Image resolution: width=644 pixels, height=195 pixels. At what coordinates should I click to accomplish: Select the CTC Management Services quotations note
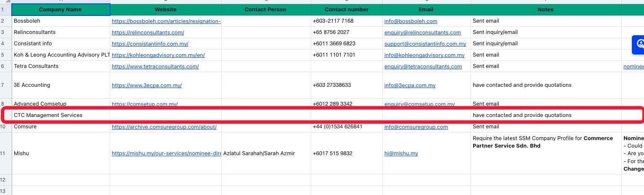(546, 115)
